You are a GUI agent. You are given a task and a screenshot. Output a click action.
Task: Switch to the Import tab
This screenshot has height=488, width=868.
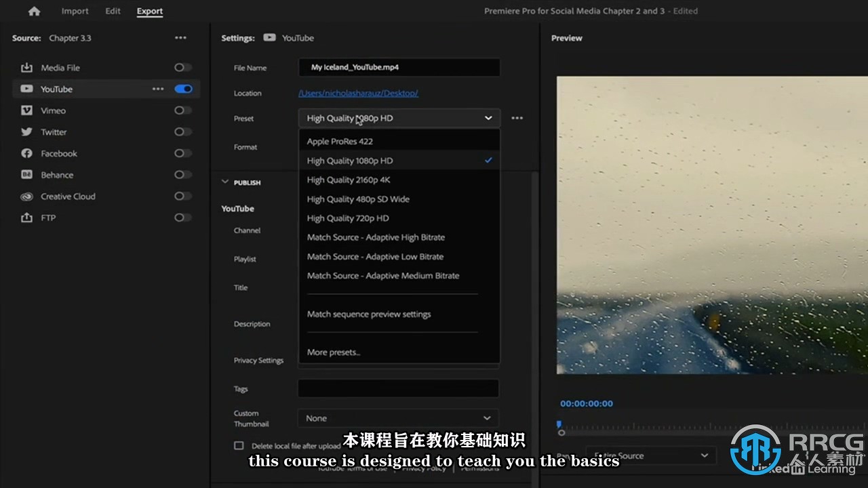tap(75, 11)
